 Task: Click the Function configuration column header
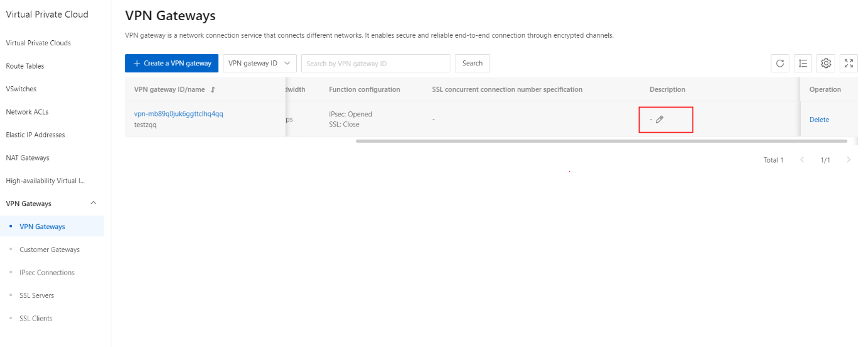click(x=364, y=89)
